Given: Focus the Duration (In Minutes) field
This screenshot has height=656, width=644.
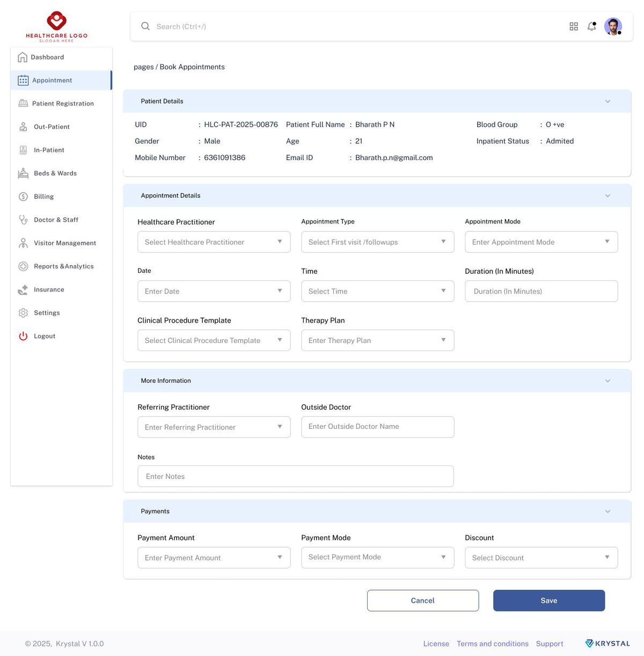Looking at the screenshot, I should click(541, 291).
